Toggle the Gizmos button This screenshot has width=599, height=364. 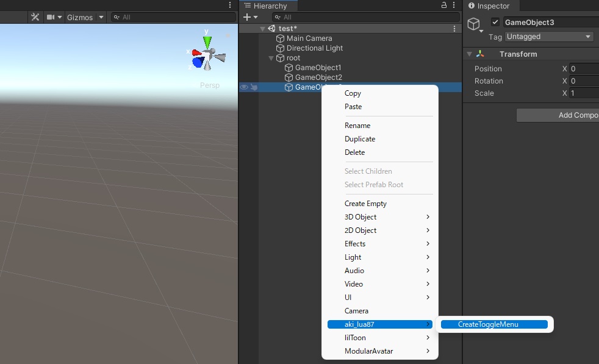pyautogui.click(x=80, y=17)
